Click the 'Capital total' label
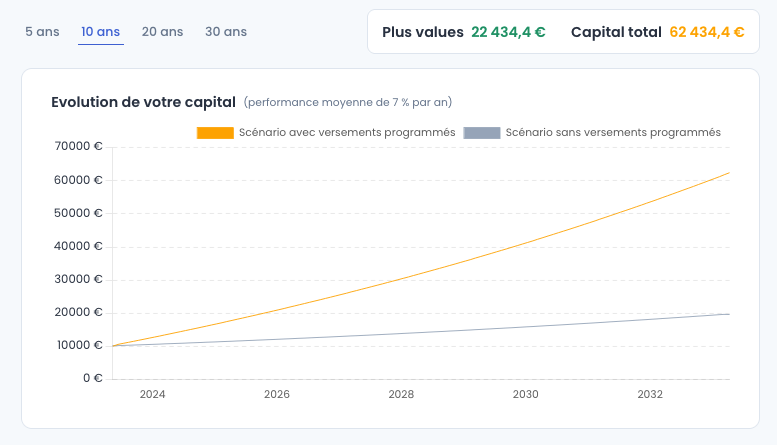 (616, 32)
